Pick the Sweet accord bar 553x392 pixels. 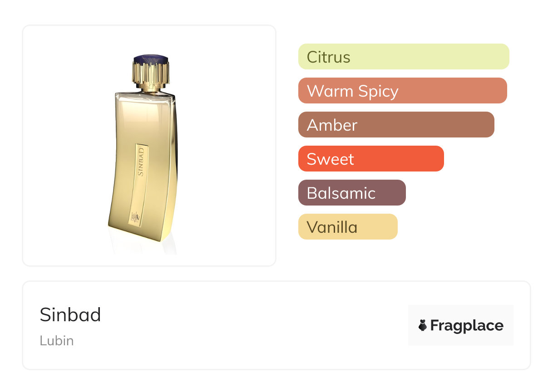click(x=370, y=159)
